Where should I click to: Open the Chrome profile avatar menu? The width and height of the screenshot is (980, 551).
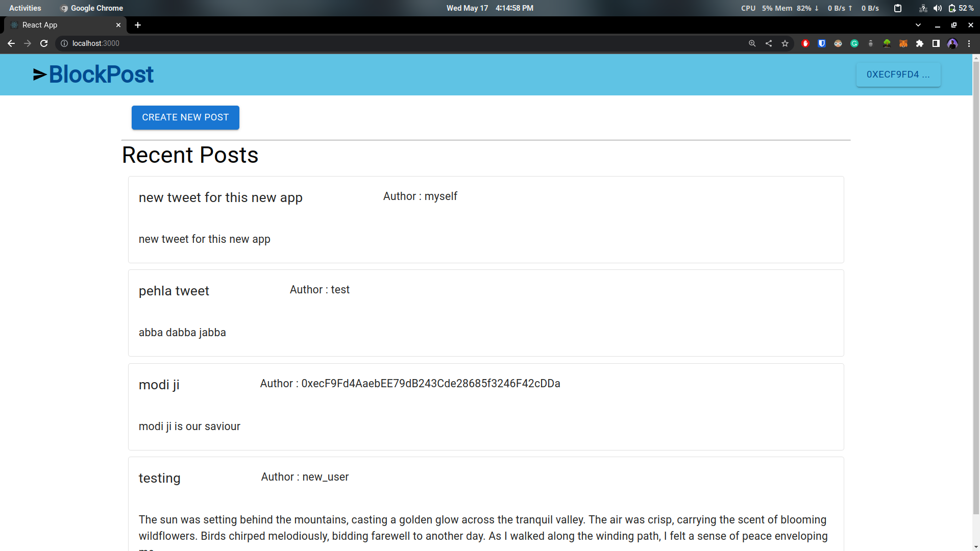pyautogui.click(x=952, y=44)
